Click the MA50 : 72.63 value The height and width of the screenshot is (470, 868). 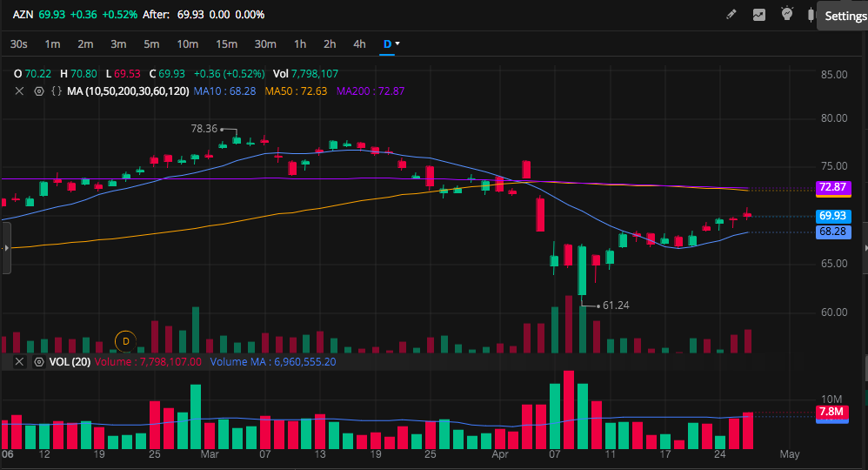(296, 91)
